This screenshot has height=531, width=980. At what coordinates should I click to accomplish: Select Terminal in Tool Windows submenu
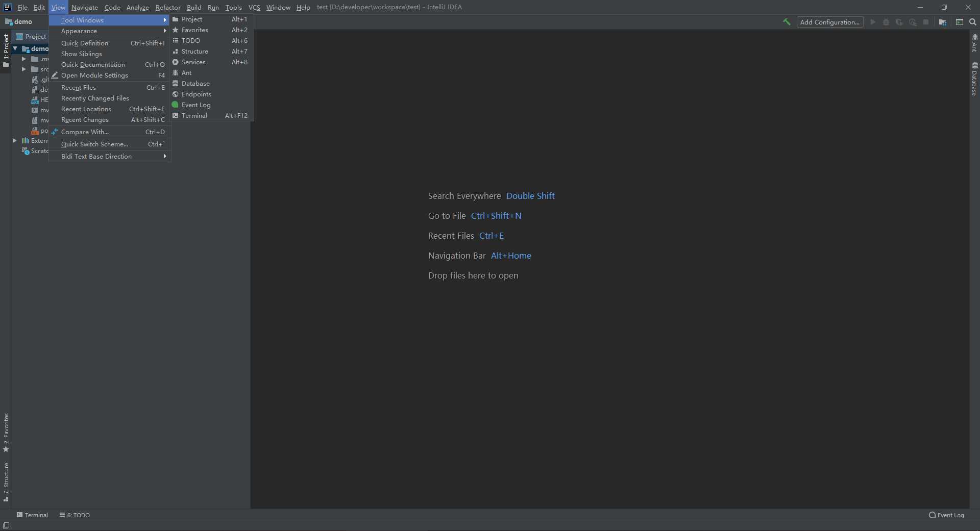[x=211, y=116]
